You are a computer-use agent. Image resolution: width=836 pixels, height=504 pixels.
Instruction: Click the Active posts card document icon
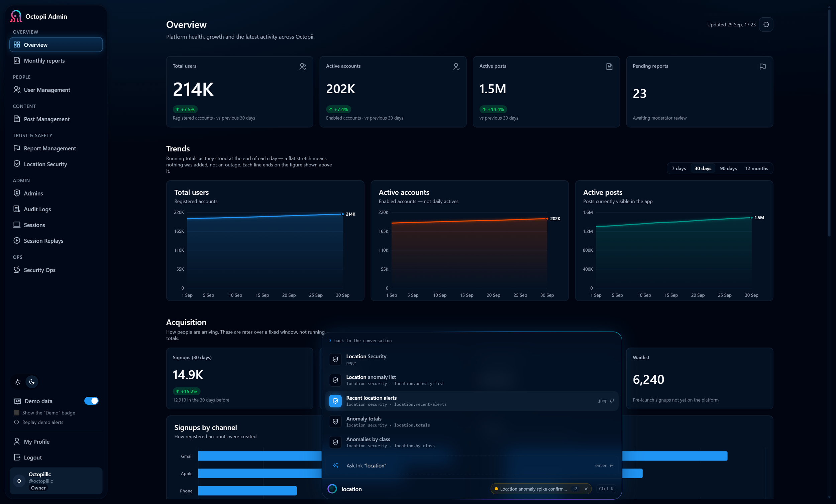(x=609, y=67)
